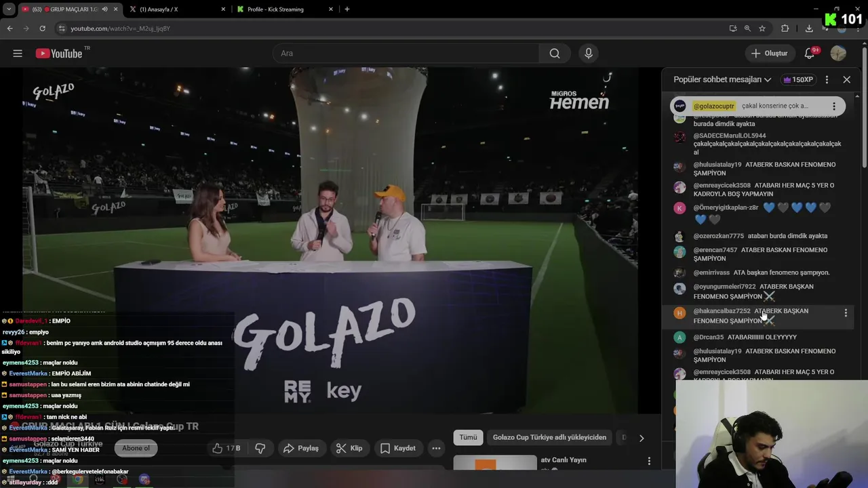868x488 pixels.
Task: Open more video actions ellipsis
Action: tap(436, 448)
